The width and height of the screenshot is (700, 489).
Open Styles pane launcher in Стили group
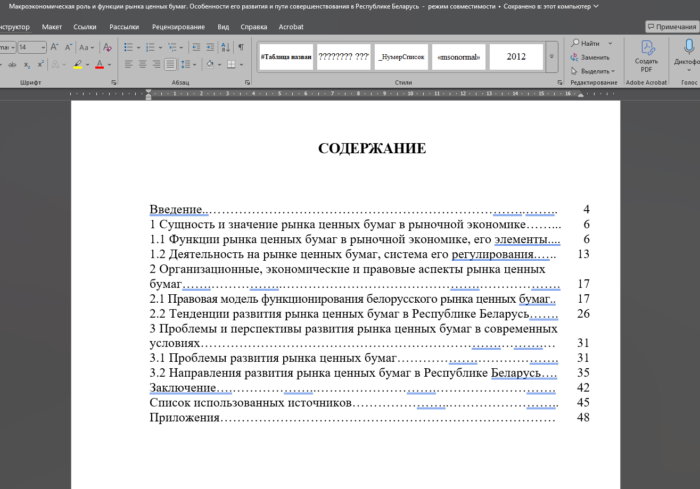click(560, 83)
